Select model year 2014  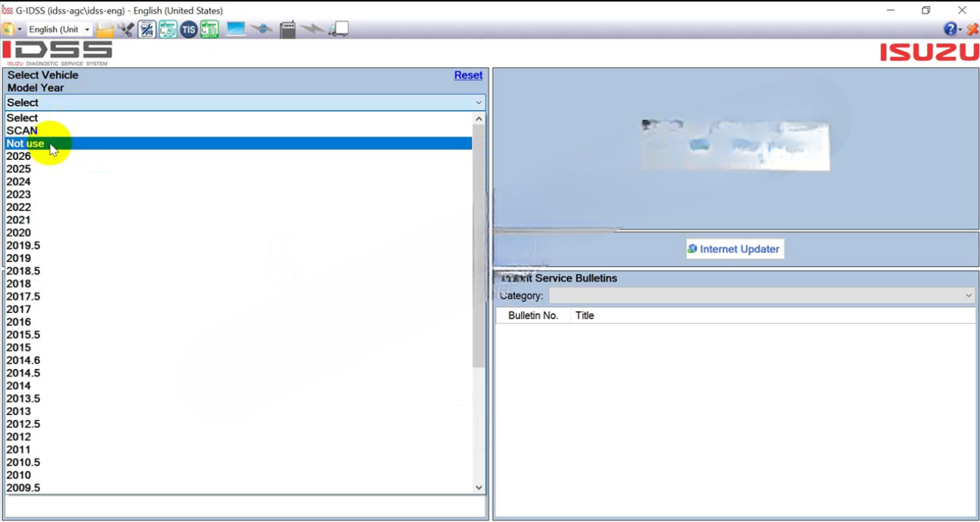point(239,386)
